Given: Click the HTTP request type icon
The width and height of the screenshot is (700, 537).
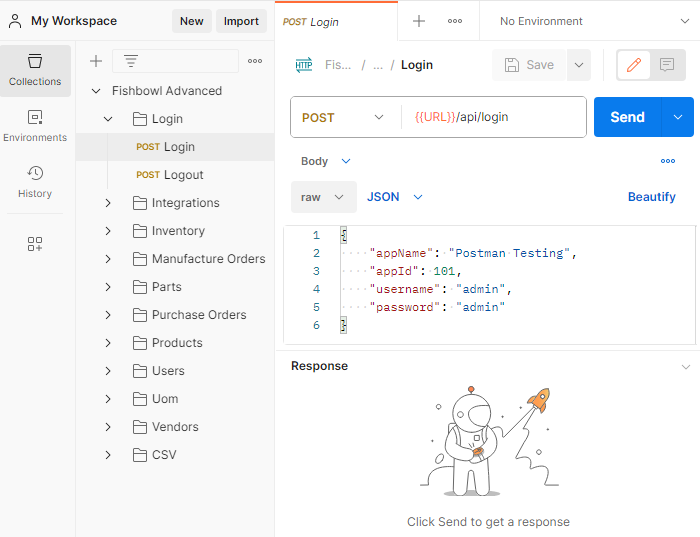Looking at the screenshot, I should coord(304,65).
